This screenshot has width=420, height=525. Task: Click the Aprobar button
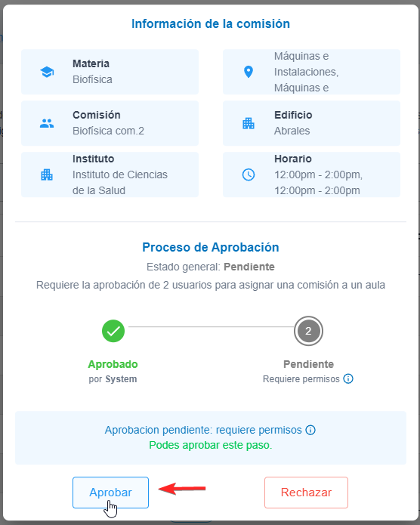click(x=110, y=493)
